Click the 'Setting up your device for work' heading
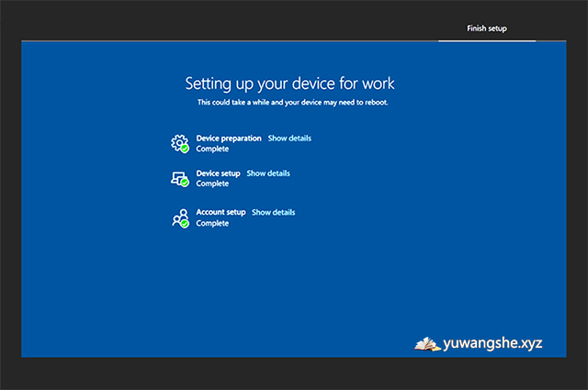 290,84
